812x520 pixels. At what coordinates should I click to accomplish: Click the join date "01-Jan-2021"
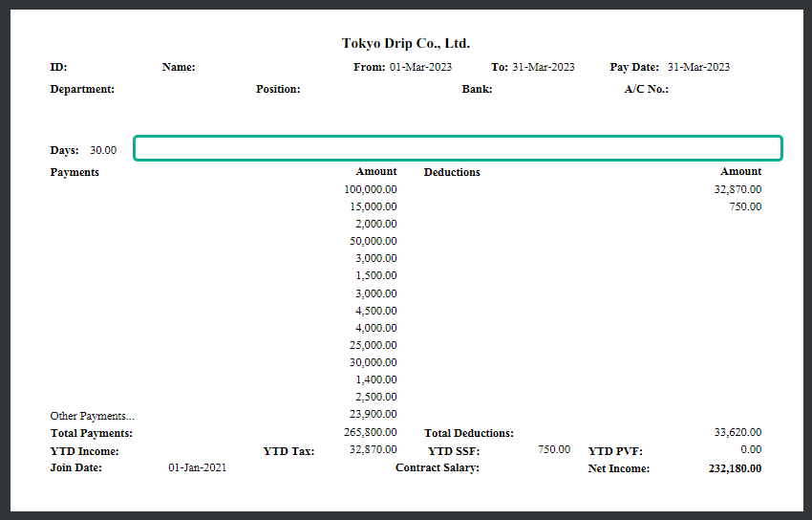[x=198, y=467]
